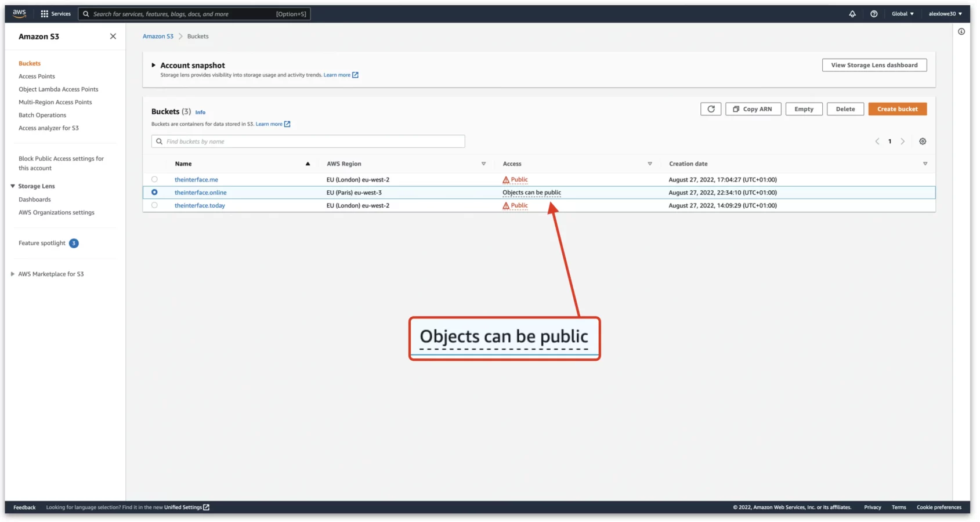Open Access analyzer for S3

(x=49, y=128)
